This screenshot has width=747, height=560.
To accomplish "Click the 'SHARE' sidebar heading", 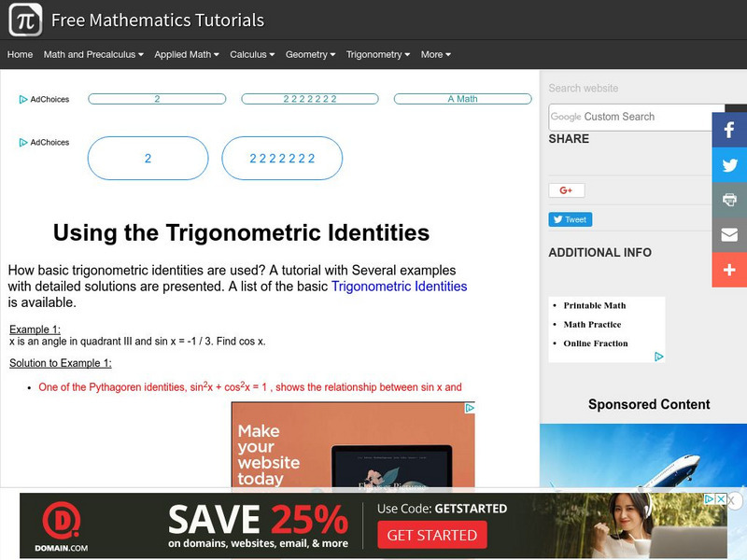I will [x=569, y=139].
